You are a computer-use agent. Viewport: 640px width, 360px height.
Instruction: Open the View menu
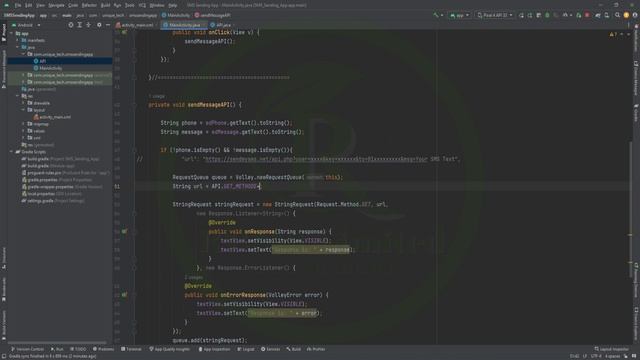click(x=40, y=5)
